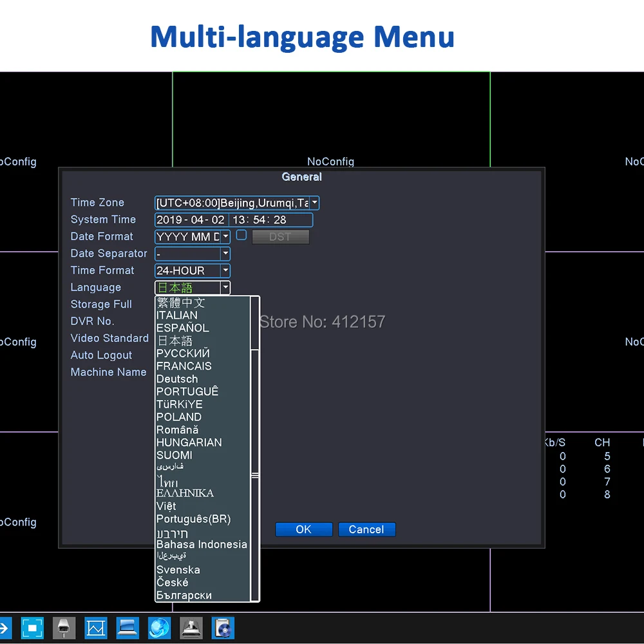Open the globe network icon
The image size is (644, 644).
pyautogui.click(x=159, y=627)
